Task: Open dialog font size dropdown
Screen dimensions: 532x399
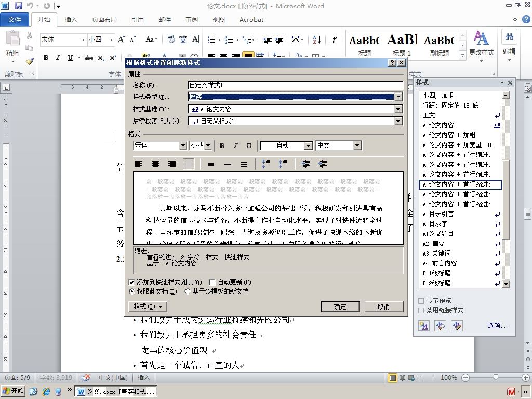Action: pyautogui.click(x=208, y=145)
